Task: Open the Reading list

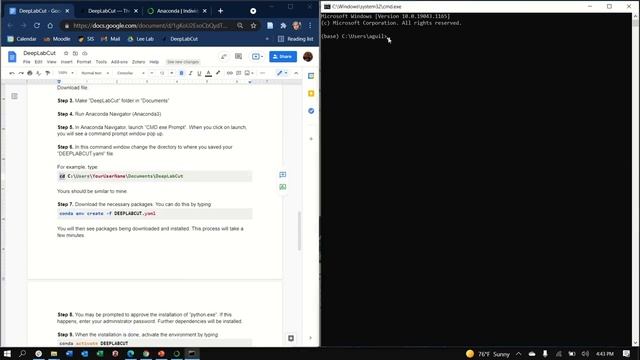Action: 296,39
